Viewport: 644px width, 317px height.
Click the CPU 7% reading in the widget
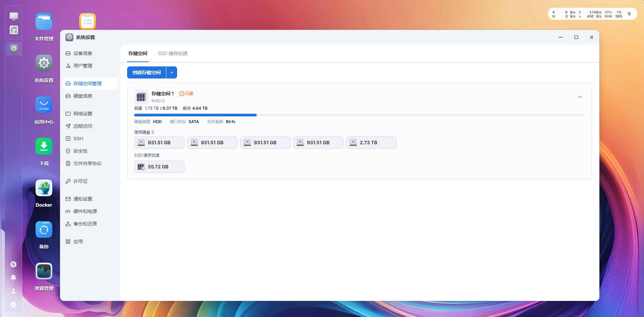point(613,12)
